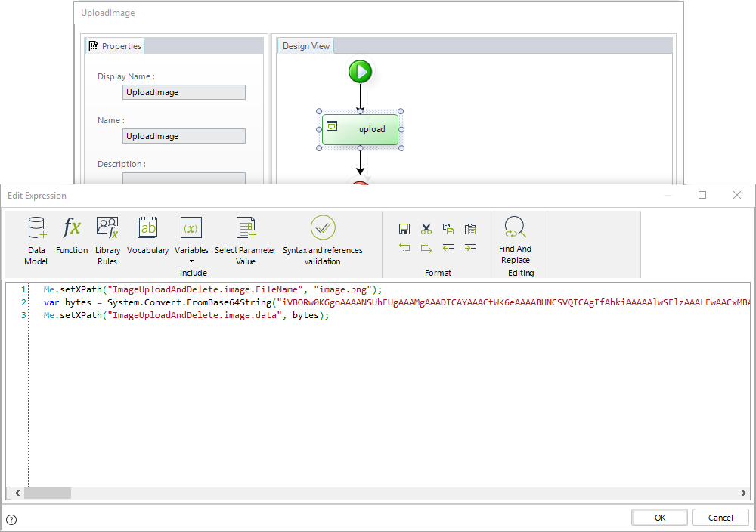The width and height of the screenshot is (756, 532).
Task: Click the image.data setXPath line
Action: 186,315
